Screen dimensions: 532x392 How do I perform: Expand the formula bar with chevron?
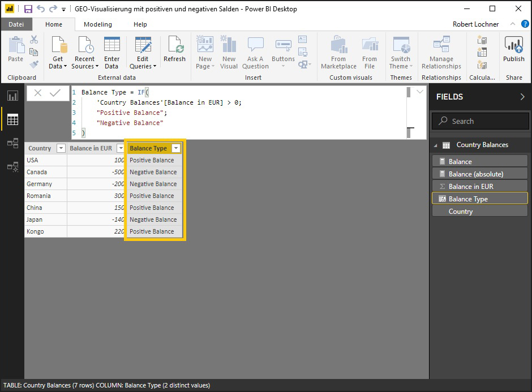(420, 92)
